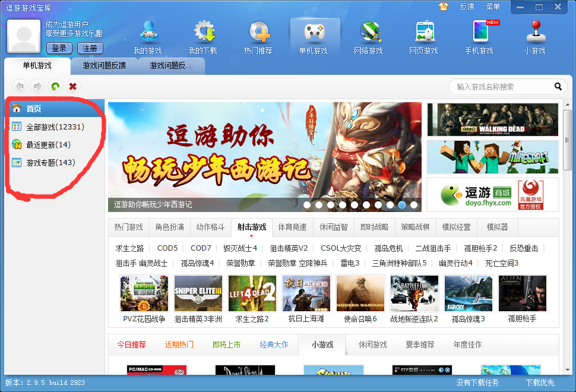Click the Minecraft banner
576x392 pixels.
[x=493, y=157]
